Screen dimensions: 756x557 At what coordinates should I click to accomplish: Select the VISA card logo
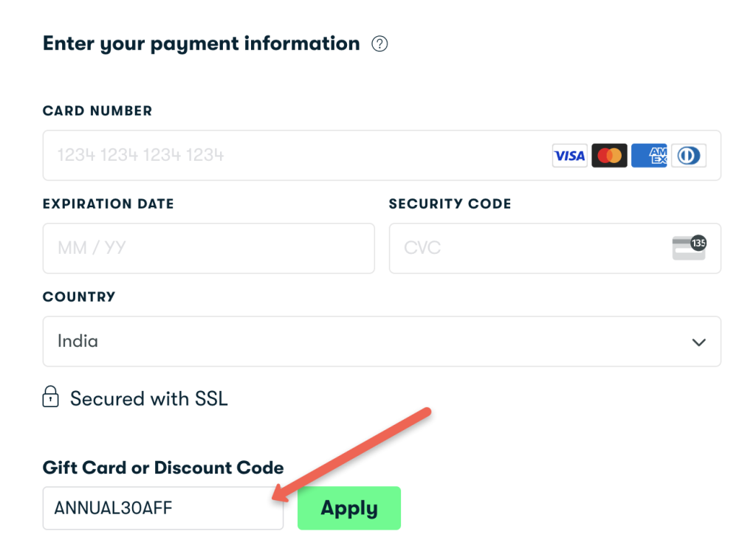[569, 155]
